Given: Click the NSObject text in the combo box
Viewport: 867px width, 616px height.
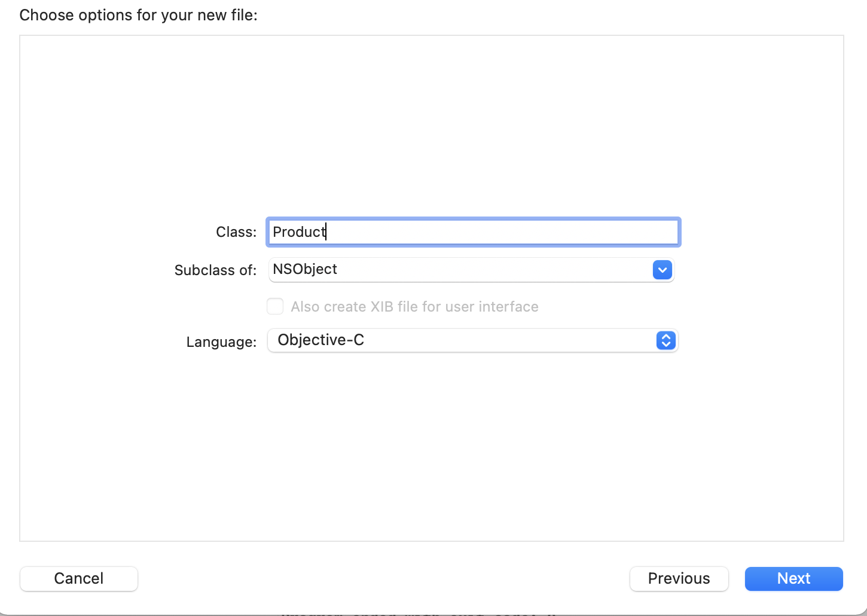Looking at the screenshot, I should (x=305, y=270).
